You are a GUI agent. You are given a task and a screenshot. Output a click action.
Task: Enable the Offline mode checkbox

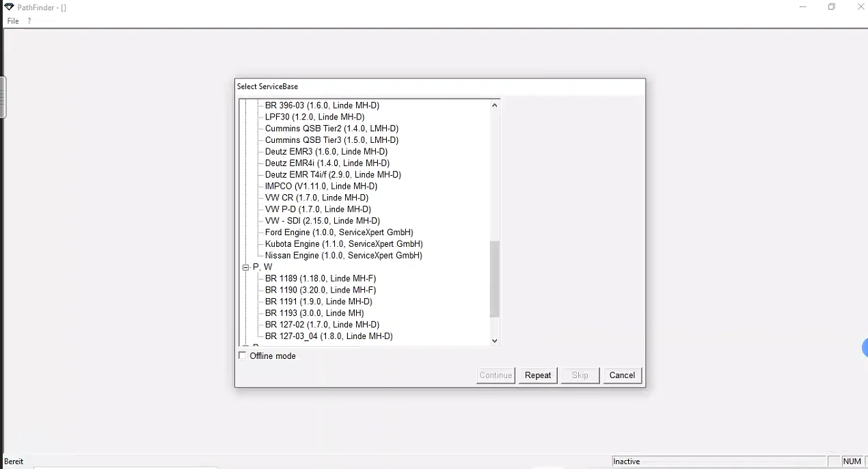(243, 356)
